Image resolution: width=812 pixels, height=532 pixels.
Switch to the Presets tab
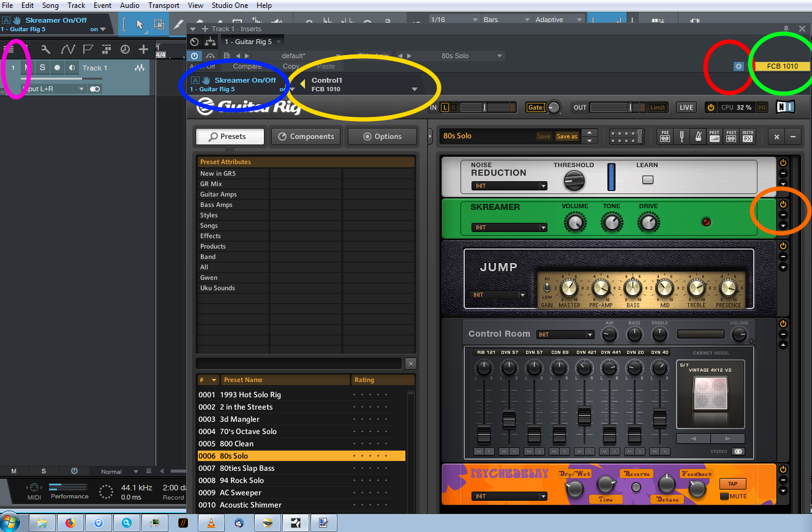(230, 137)
